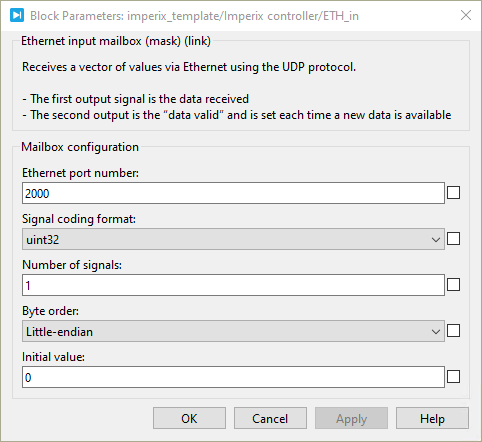Tick the checkbox beside Ethernet port number
The image size is (482, 442).
[x=453, y=193]
